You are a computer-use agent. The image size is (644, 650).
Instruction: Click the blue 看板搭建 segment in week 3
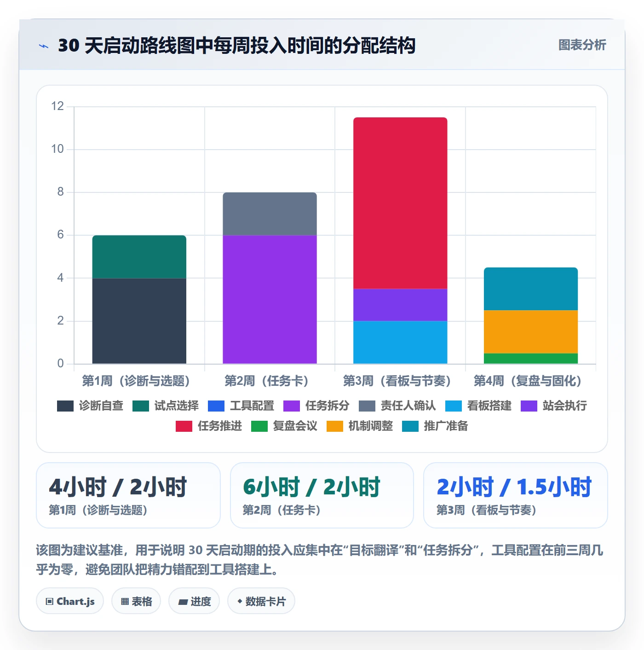click(x=400, y=342)
